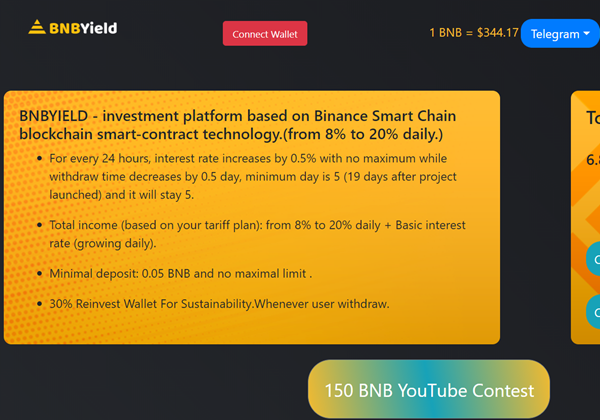The width and height of the screenshot is (600, 420).
Task: Click the BNBYield brand name text
Action: tap(86, 28)
